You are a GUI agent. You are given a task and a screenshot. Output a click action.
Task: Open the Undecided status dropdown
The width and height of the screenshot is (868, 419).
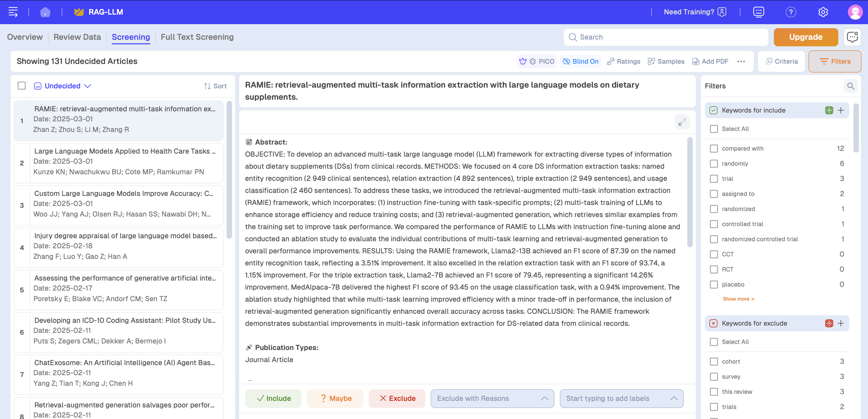[63, 86]
